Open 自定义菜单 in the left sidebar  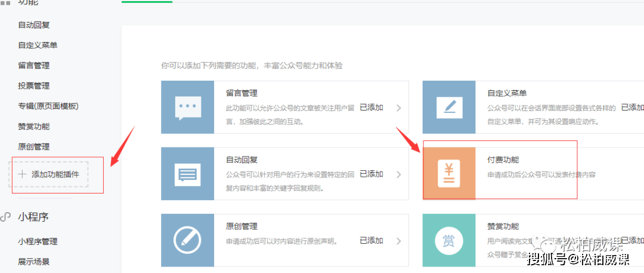coord(38,45)
